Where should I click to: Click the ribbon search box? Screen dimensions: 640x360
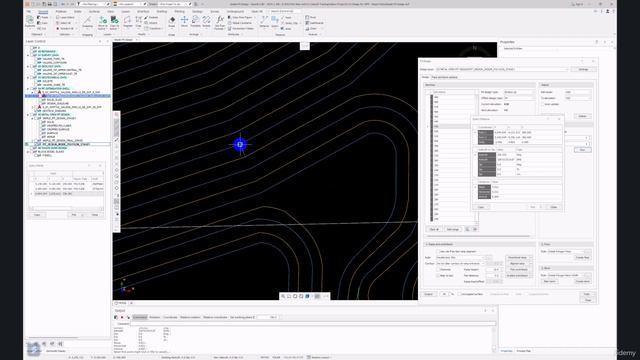pos(285,11)
